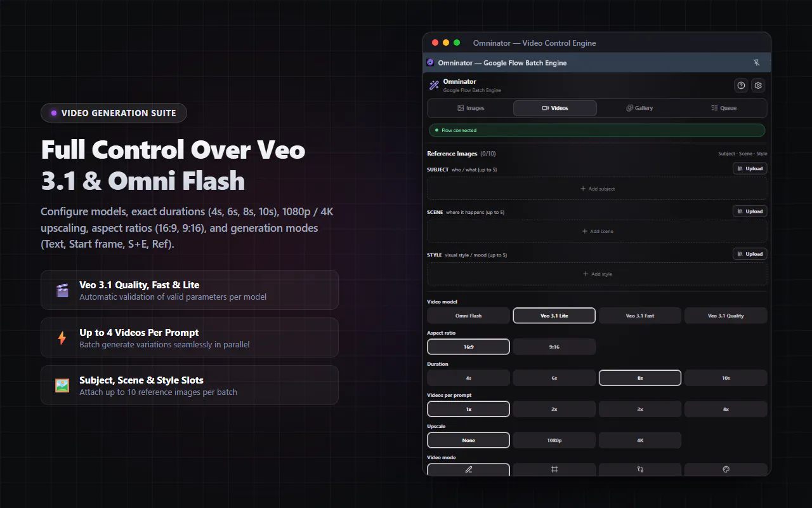Screen dimensions: 812x508
Task: Maximize the Omninator window with the green button
Action: pyautogui.click(x=457, y=43)
